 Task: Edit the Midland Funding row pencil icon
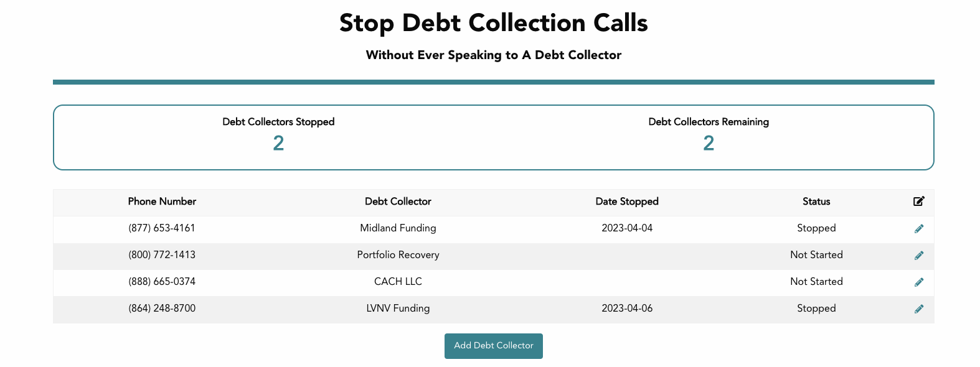918,228
